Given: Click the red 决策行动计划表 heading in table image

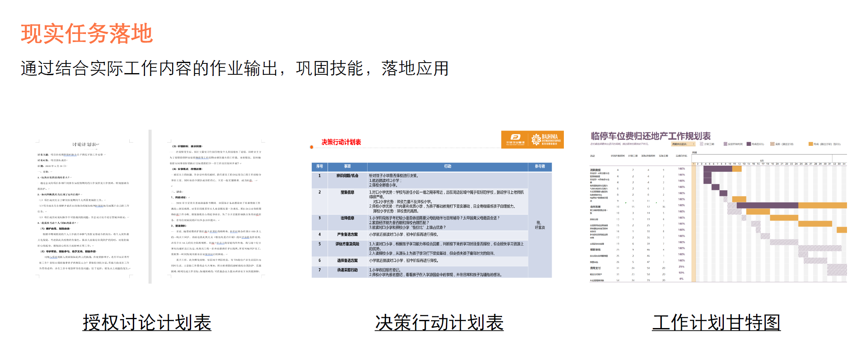Looking at the screenshot, I should coord(341,142).
